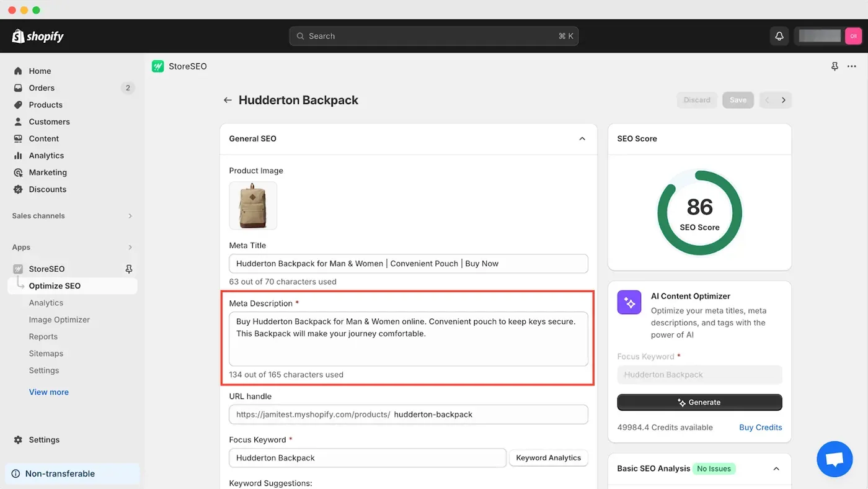Click the Discard button
868x489 pixels.
tap(697, 100)
